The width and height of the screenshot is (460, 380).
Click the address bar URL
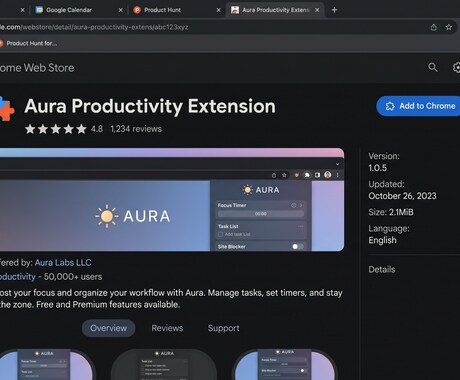pyautogui.click(x=94, y=27)
